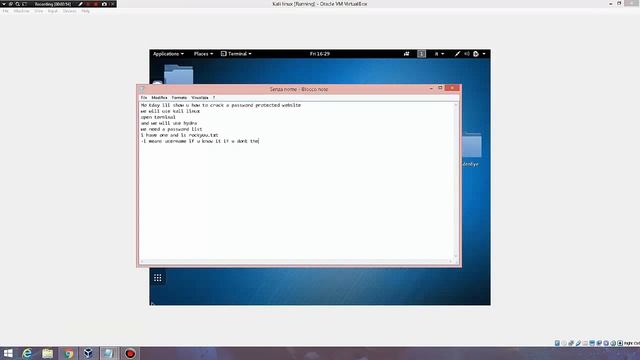Viewport: 640px width, 360px height.
Task: Open Visualizza menu in Blocco note
Action: 200,98
